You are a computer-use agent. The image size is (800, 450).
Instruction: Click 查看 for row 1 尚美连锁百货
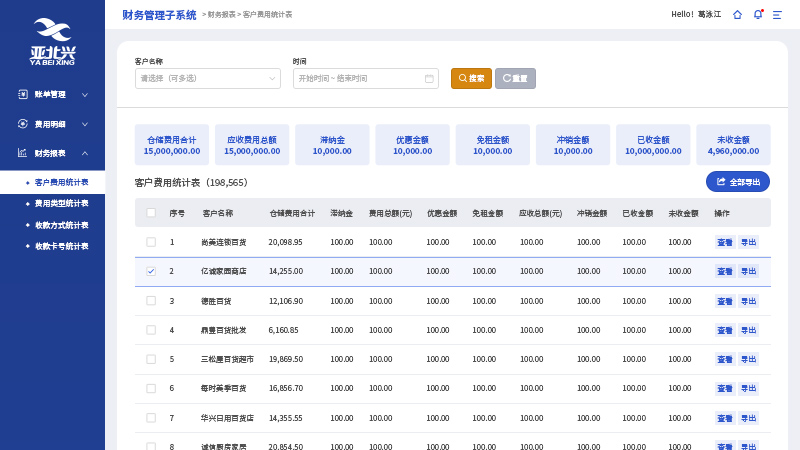(x=724, y=242)
